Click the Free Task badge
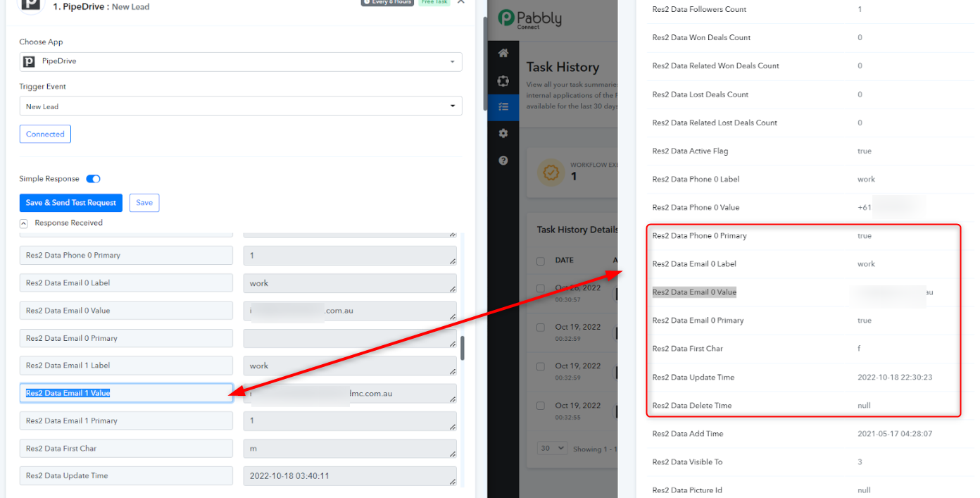The height and width of the screenshot is (498, 980). (x=435, y=3)
